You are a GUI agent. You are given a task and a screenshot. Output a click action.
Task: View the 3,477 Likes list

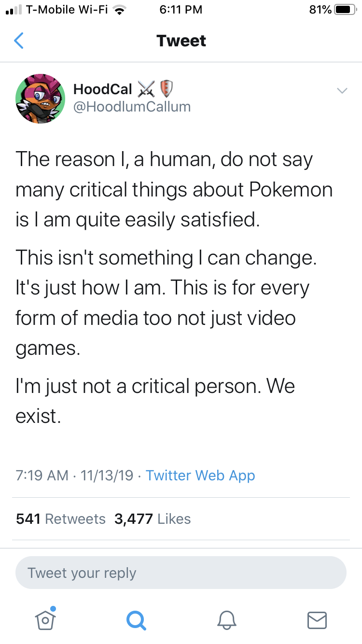point(153,519)
